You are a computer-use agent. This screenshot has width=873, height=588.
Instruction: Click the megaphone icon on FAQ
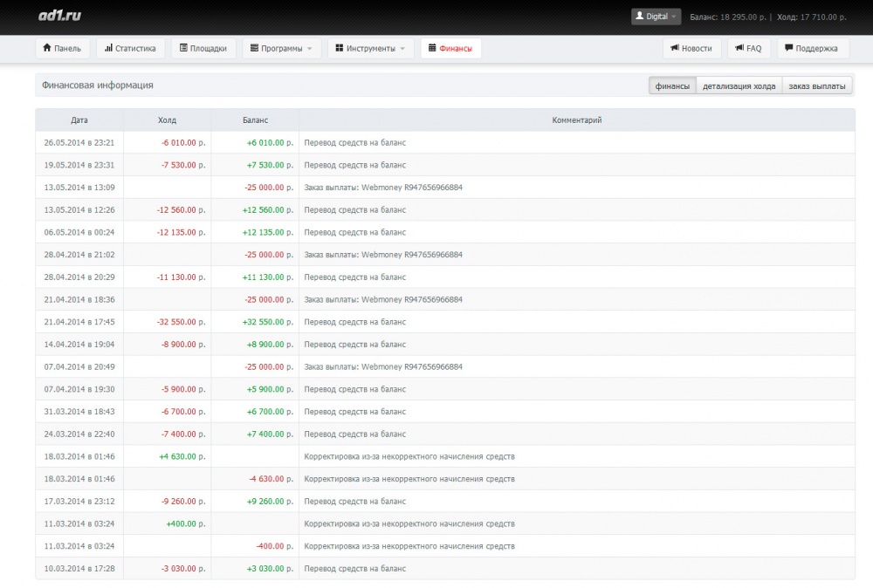tap(739, 48)
